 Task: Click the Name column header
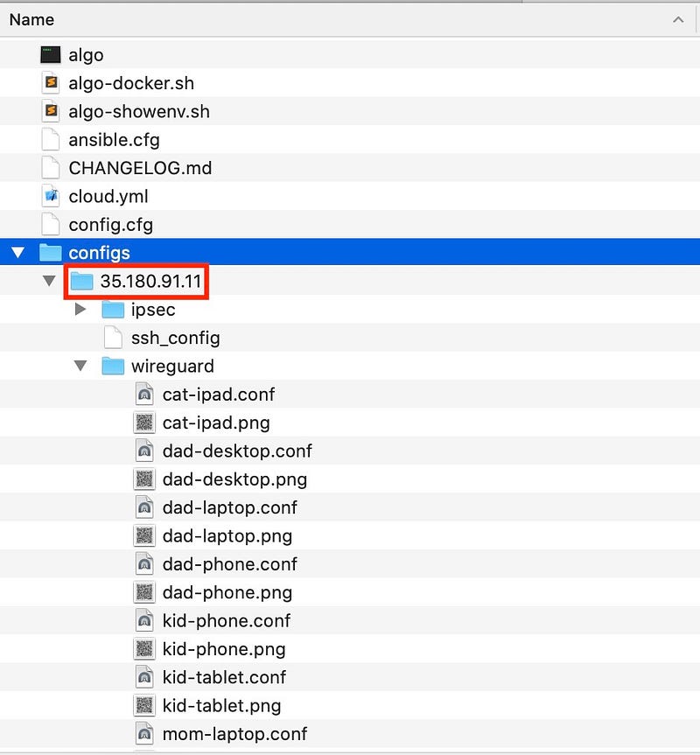point(31,18)
